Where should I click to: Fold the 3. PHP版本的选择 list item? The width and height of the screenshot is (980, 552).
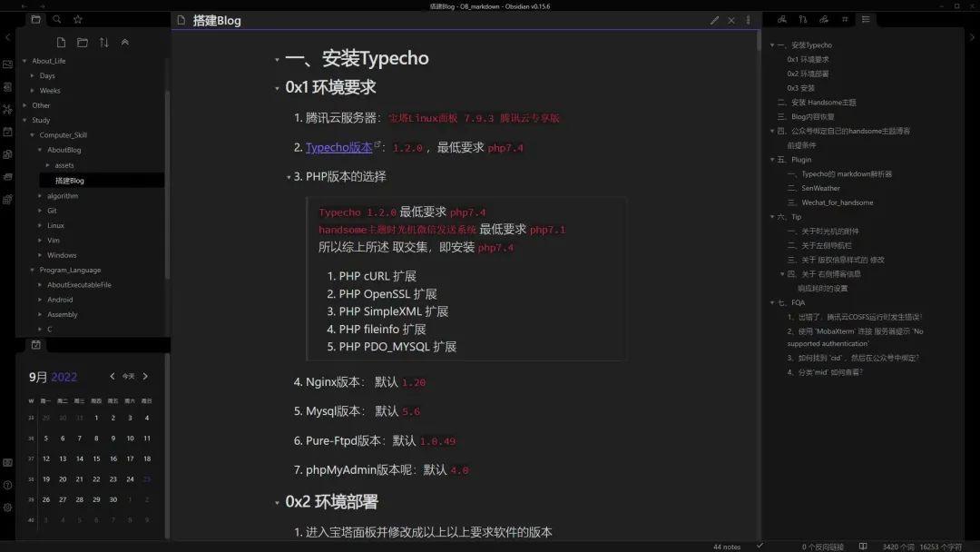[x=289, y=178]
